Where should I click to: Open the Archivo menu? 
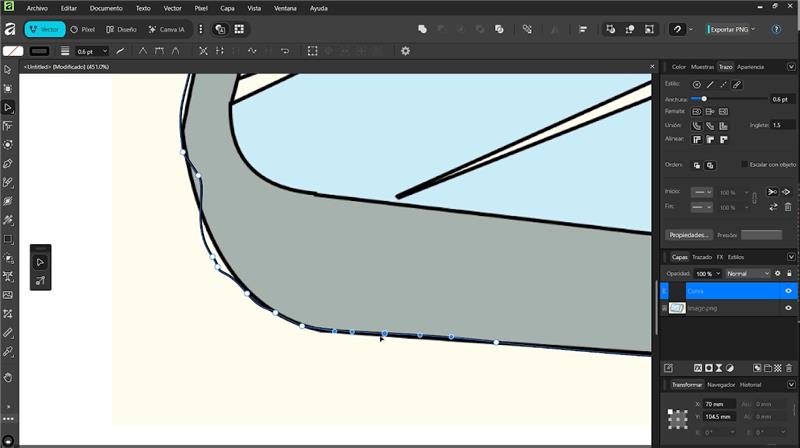point(37,8)
